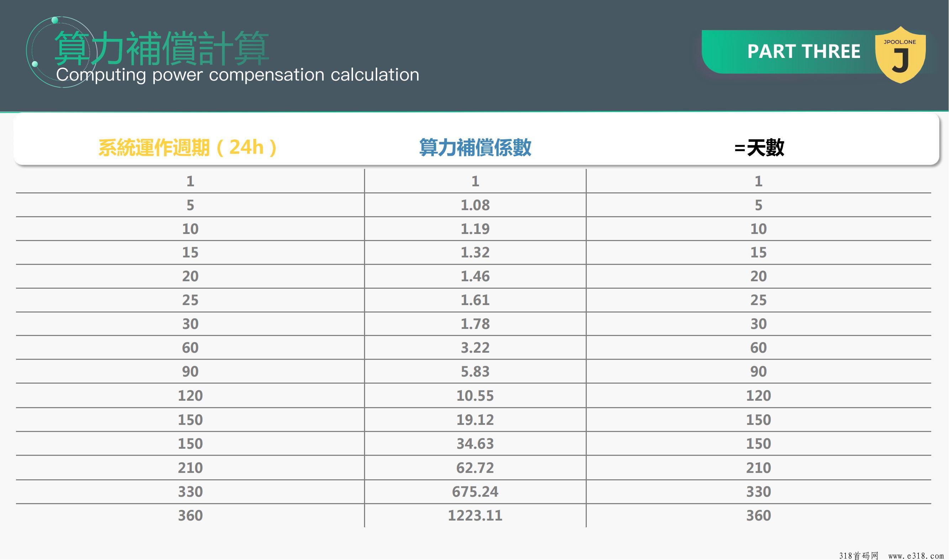This screenshot has height=560, width=949.
Task: Pick the 1.61 coefficient cell
Action: [475, 300]
